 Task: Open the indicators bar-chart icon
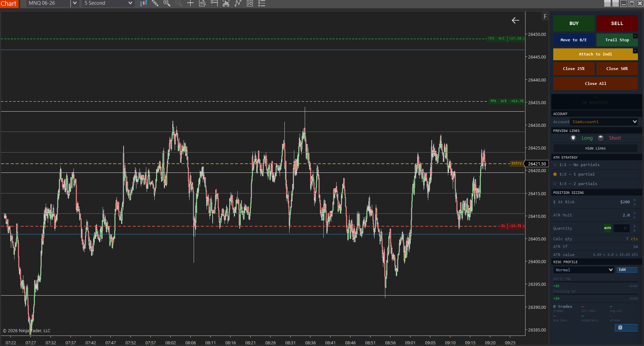click(x=226, y=3)
